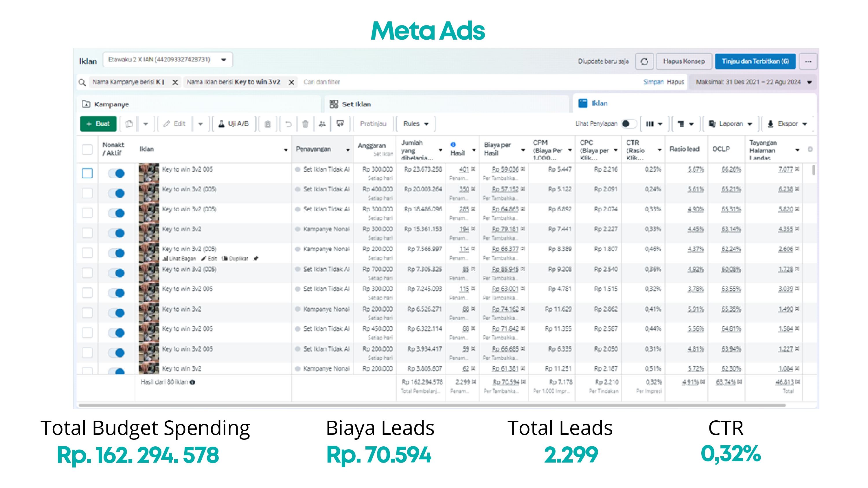Click the Edit pencil on hovered Key to win row
Viewport: 868px width, 488px height.
[x=203, y=259]
